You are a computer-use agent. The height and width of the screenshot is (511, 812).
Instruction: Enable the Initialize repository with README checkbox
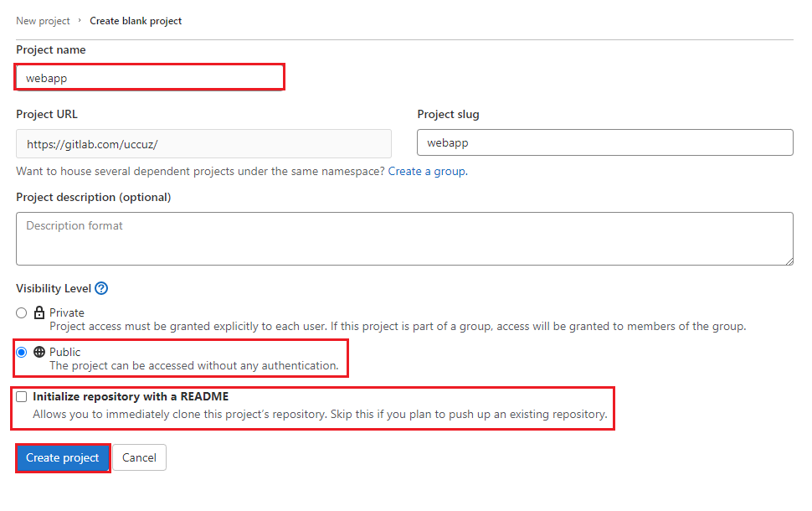22,397
